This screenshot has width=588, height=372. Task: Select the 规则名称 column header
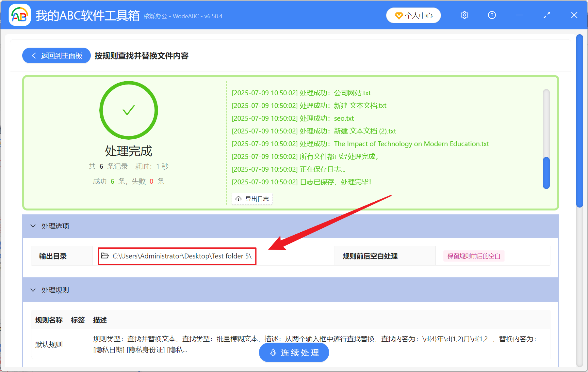pos(49,320)
